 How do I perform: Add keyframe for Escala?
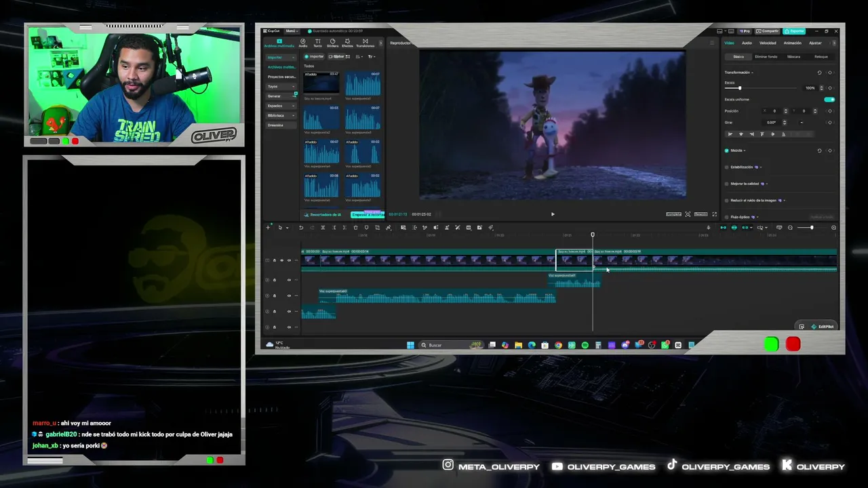(830, 88)
